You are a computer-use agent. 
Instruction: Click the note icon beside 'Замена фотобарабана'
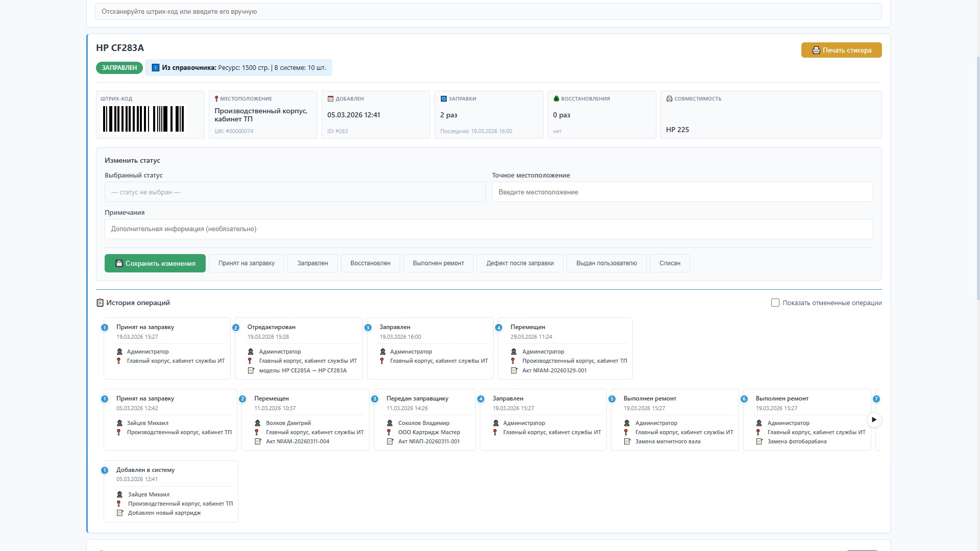coord(759,441)
